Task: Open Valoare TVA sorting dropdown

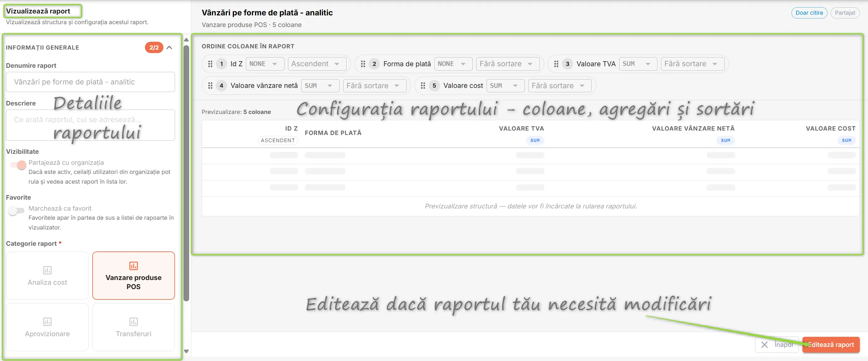Action: point(692,64)
